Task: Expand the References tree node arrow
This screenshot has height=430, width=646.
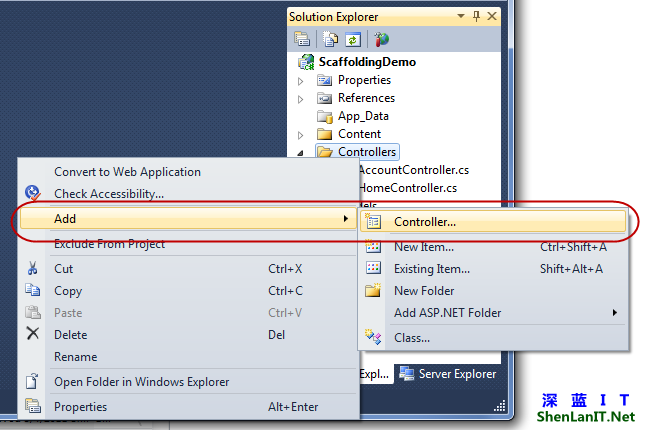Action: [x=301, y=99]
